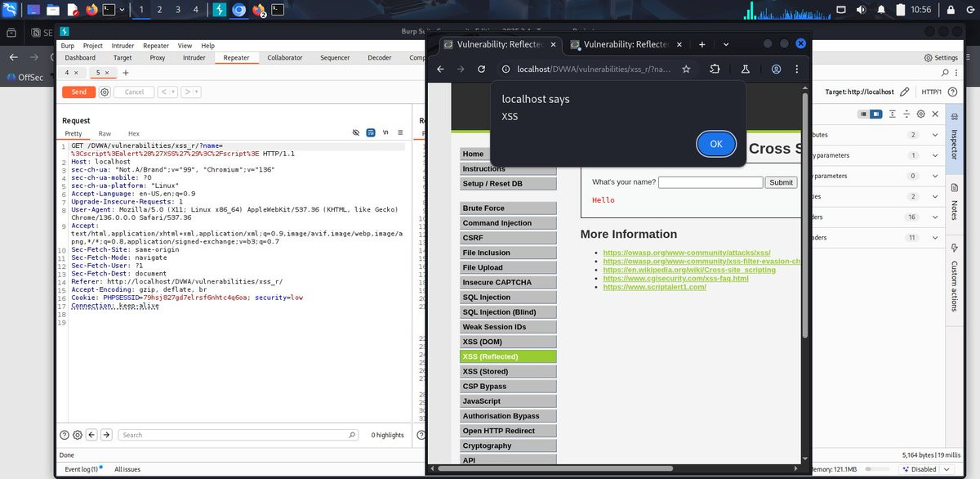
Task: Click the Inspector collapse-all icon
Action: pos(906,114)
